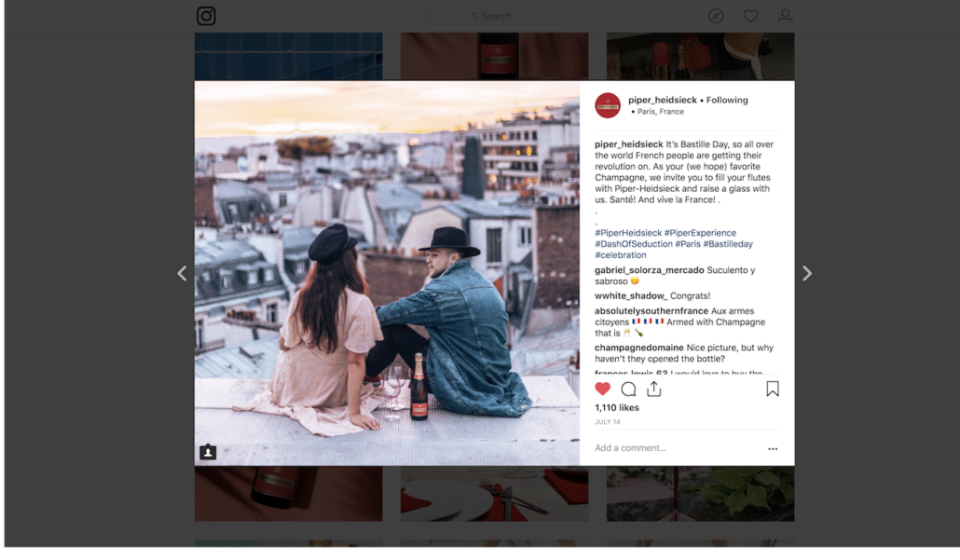The height and width of the screenshot is (560, 960).
Task: Open the top-right background thumbnail
Action: 700,56
